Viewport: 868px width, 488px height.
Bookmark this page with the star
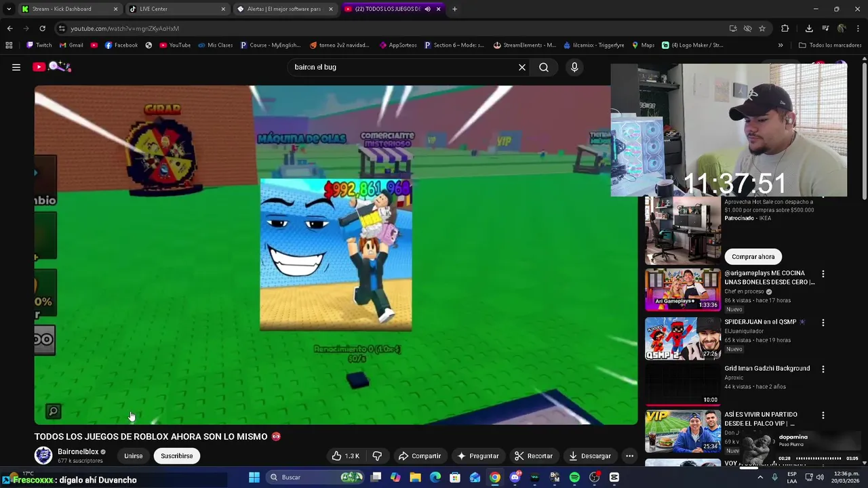(x=762, y=28)
